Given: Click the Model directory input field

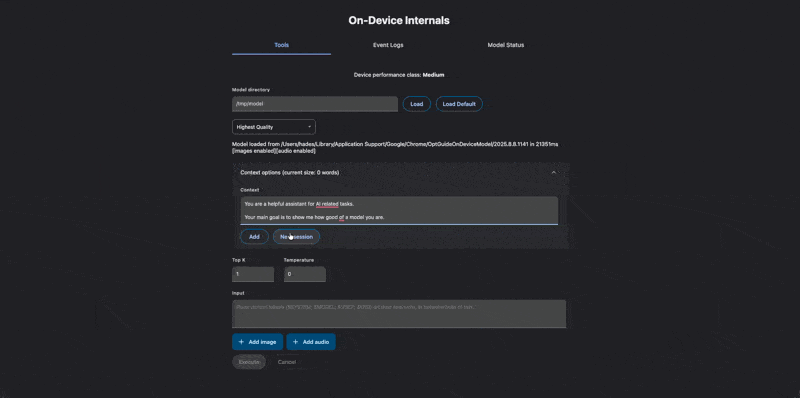Looking at the screenshot, I should click(315, 104).
